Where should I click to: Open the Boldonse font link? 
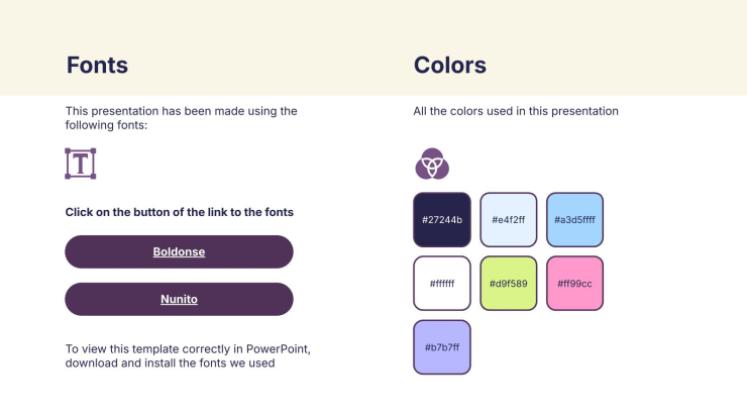pyautogui.click(x=179, y=252)
